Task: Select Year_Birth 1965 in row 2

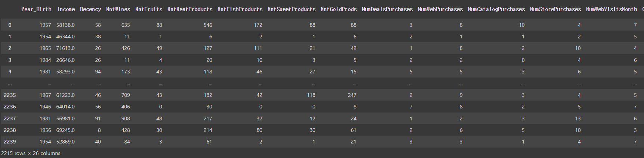Action: [45, 48]
